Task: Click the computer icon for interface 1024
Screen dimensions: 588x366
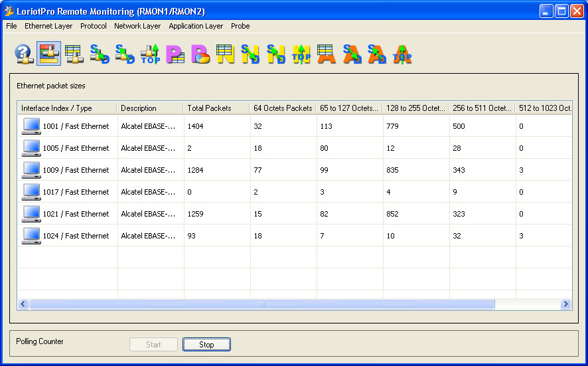Action: (x=31, y=236)
